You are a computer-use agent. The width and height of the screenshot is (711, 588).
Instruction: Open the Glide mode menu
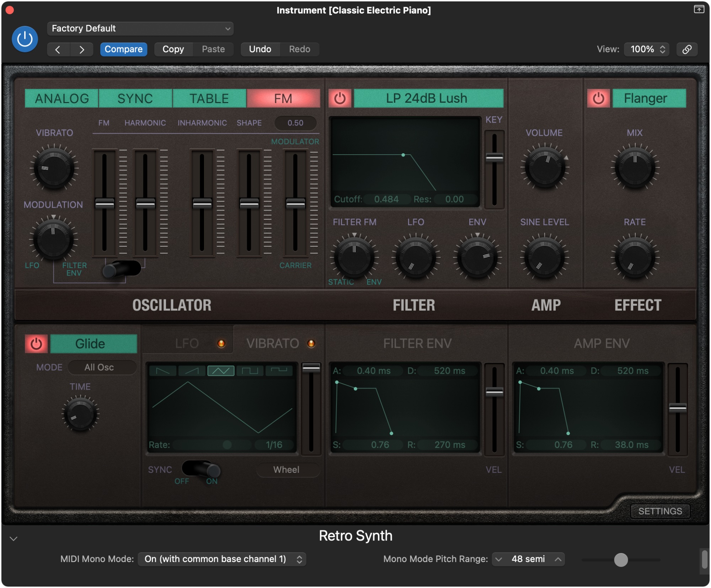[x=93, y=344]
